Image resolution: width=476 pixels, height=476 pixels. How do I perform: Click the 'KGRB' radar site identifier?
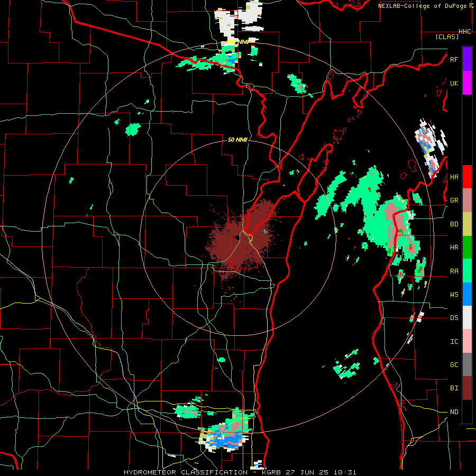[271, 472]
